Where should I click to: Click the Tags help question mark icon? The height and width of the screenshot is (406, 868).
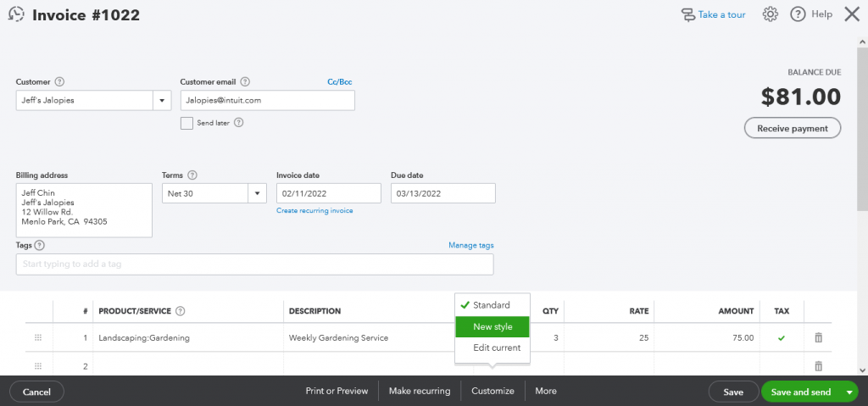[x=39, y=245]
